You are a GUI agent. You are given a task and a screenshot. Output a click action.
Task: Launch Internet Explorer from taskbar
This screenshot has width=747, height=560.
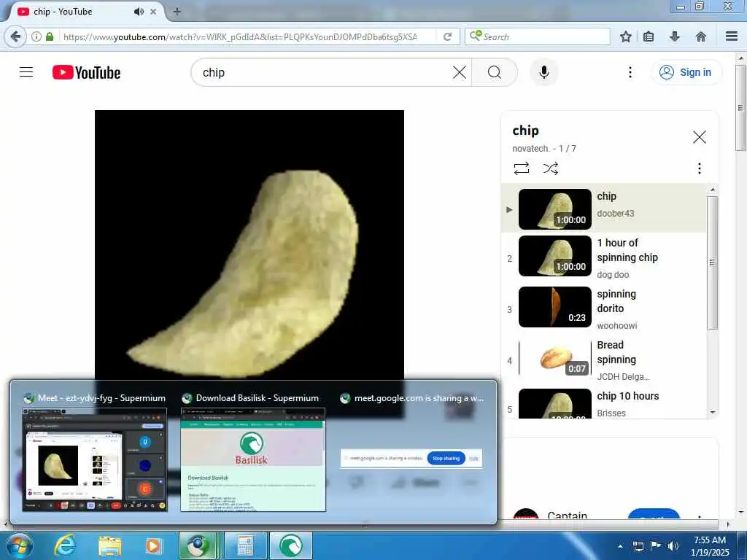pyautogui.click(x=65, y=545)
